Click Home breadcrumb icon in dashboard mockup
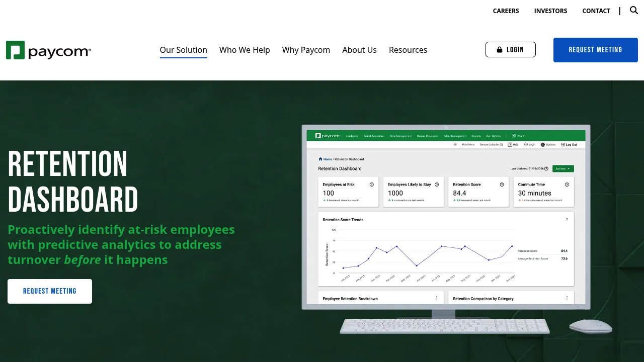This screenshot has width=644, height=362. point(320,159)
